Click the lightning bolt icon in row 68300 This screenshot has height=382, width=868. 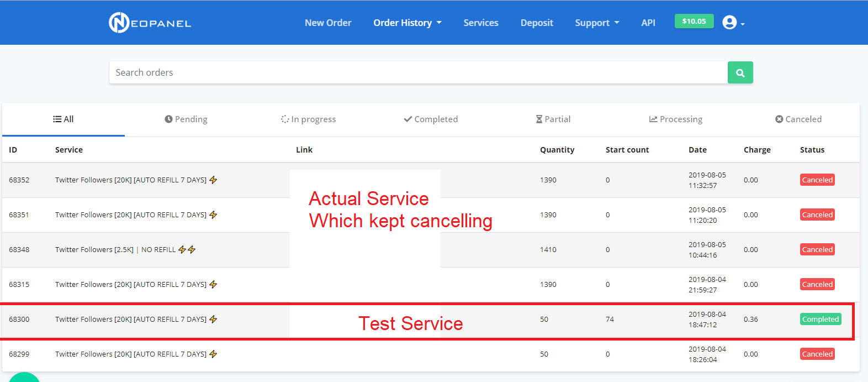(x=213, y=320)
